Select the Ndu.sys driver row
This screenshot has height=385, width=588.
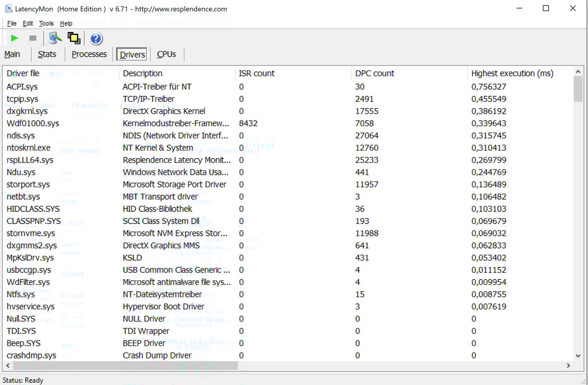point(289,172)
